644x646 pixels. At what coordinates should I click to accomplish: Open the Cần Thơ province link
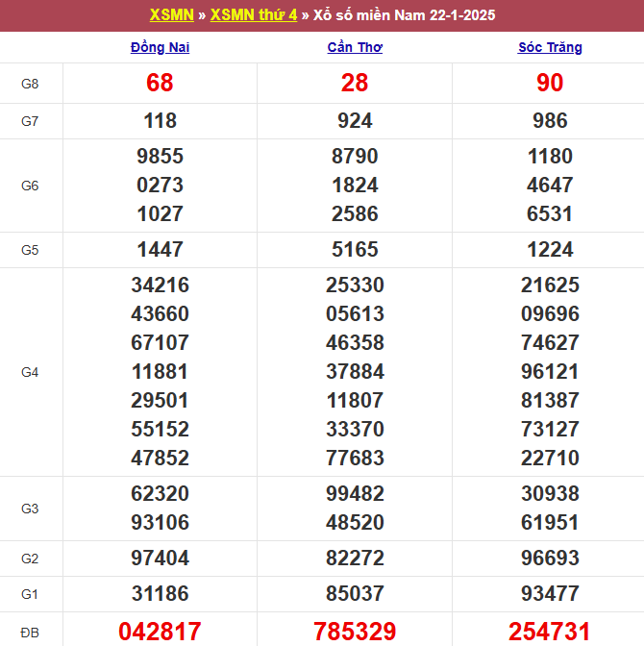click(x=355, y=47)
